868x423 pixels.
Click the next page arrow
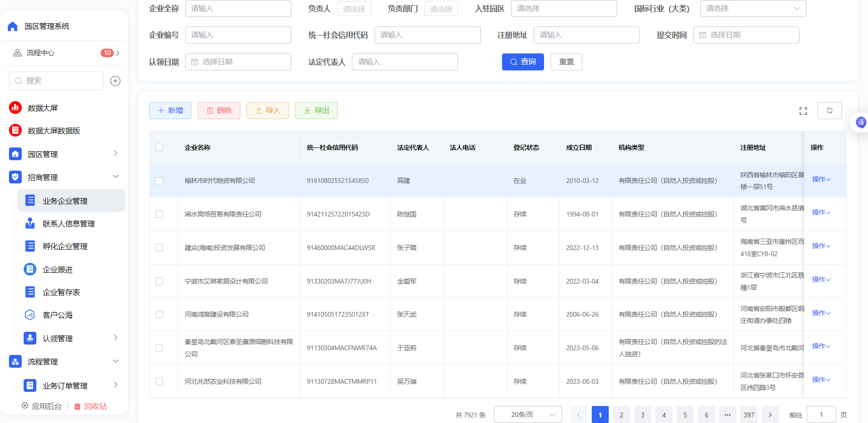[770, 414]
